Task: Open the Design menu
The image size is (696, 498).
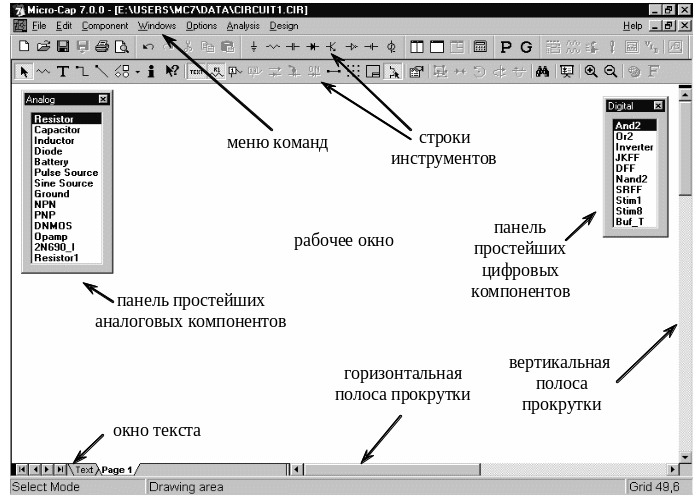Action: pyautogui.click(x=284, y=26)
